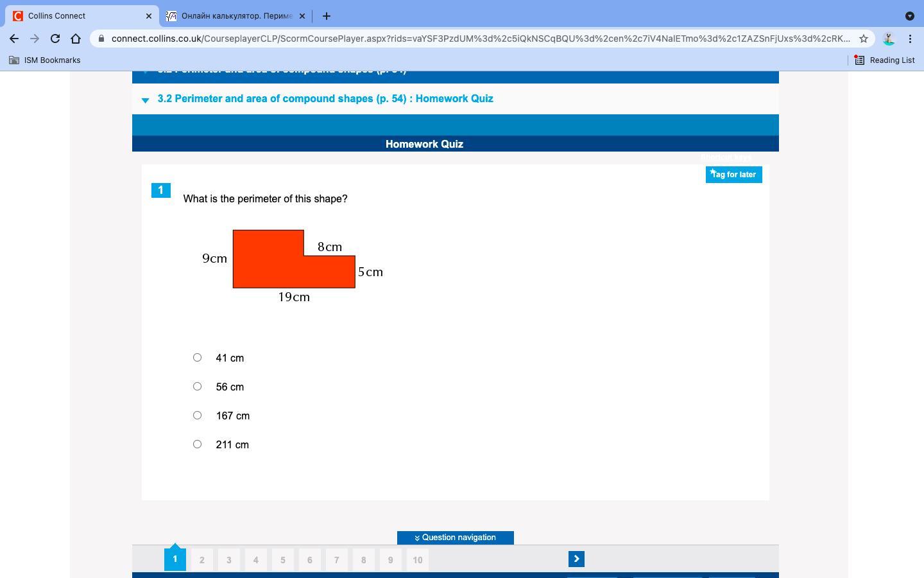Go to browser home page
The image size is (924, 578).
pyautogui.click(x=76, y=39)
